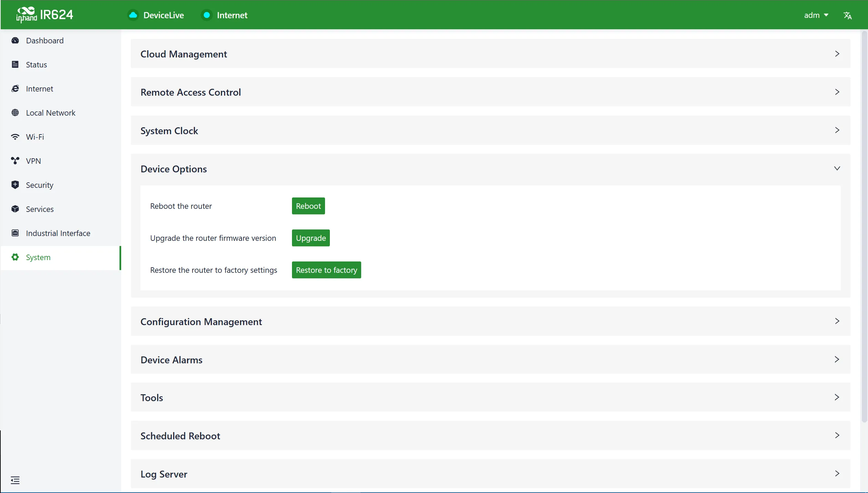The height and width of the screenshot is (493, 868).
Task: Collapse Device Options chevron
Action: 837,169
